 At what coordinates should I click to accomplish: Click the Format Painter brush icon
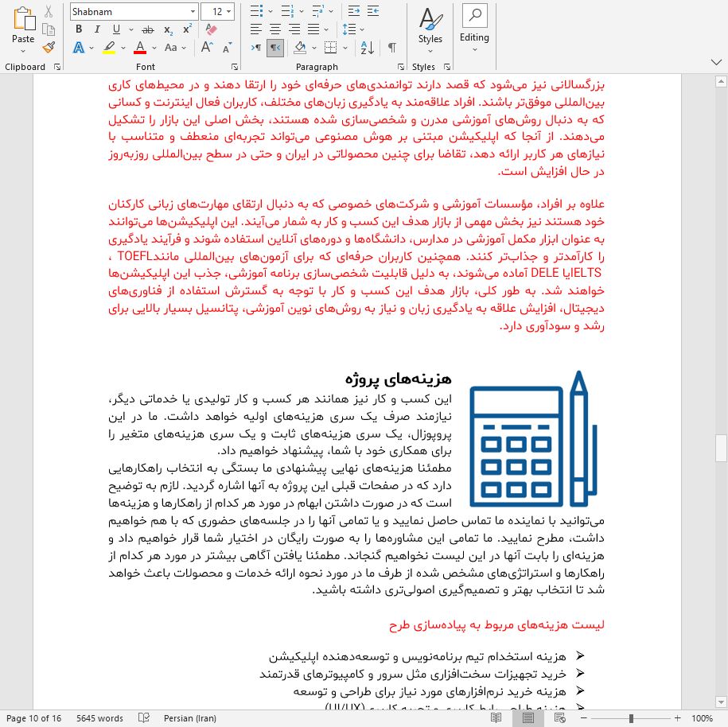point(49,48)
